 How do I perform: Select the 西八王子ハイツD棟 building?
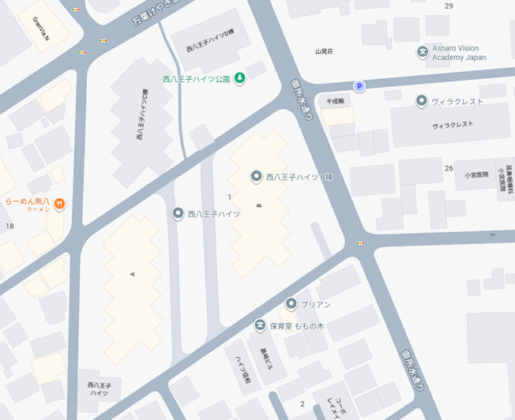pyautogui.click(x=211, y=41)
